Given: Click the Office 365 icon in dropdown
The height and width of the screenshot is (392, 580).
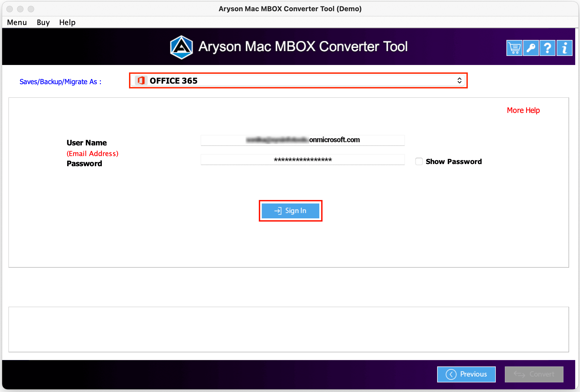Looking at the screenshot, I should (x=141, y=80).
